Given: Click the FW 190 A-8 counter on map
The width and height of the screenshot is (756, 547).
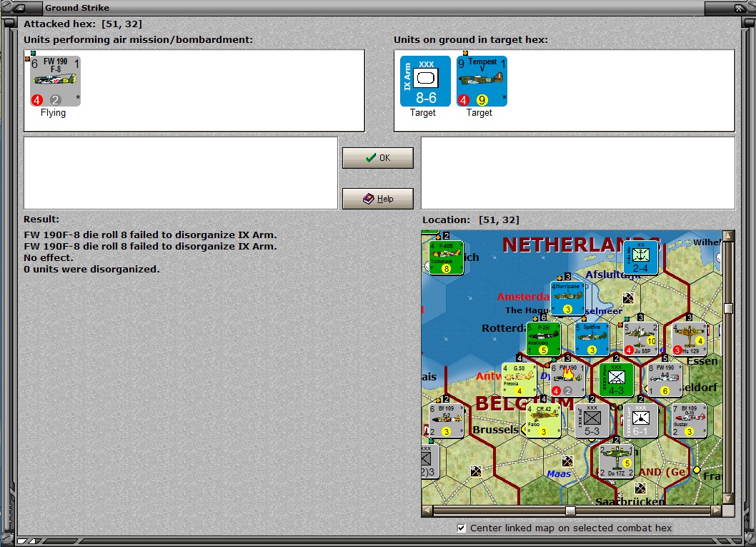Looking at the screenshot, I should pyautogui.click(x=665, y=380).
